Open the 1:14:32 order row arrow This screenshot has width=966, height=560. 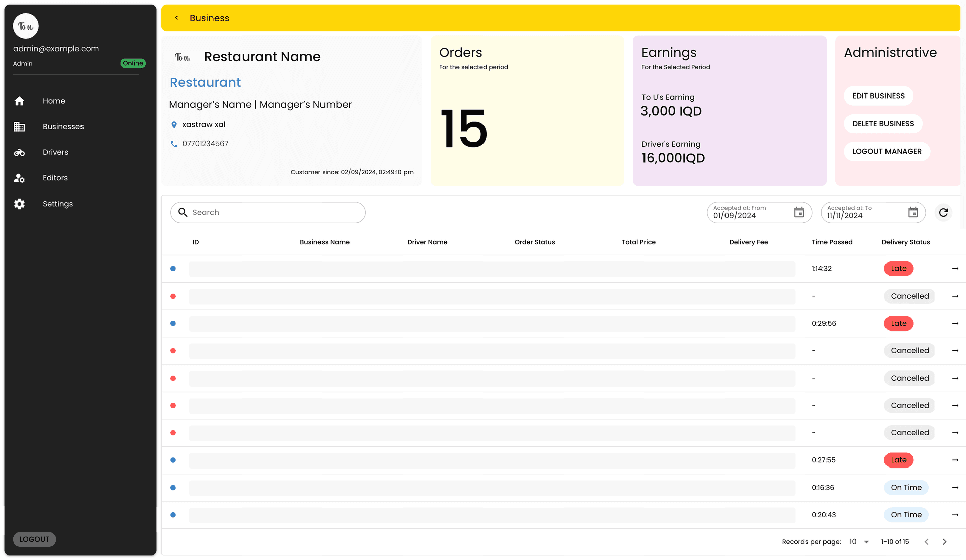point(955,269)
